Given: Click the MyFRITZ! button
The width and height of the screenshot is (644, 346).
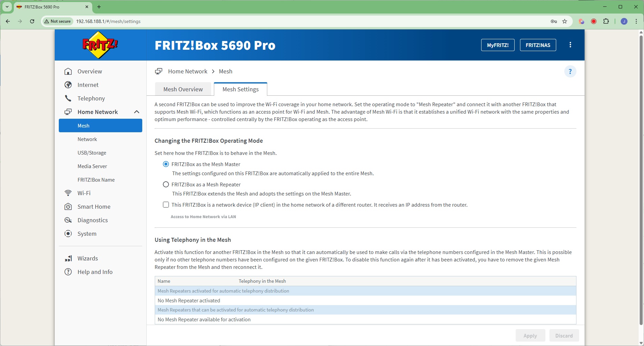Looking at the screenshot, I should point(497,45).
